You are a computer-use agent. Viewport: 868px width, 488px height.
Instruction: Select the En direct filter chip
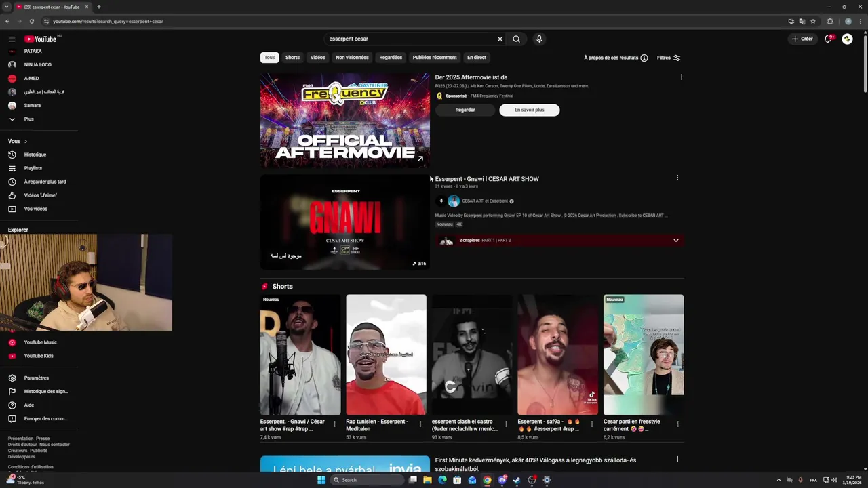[477, 58]
